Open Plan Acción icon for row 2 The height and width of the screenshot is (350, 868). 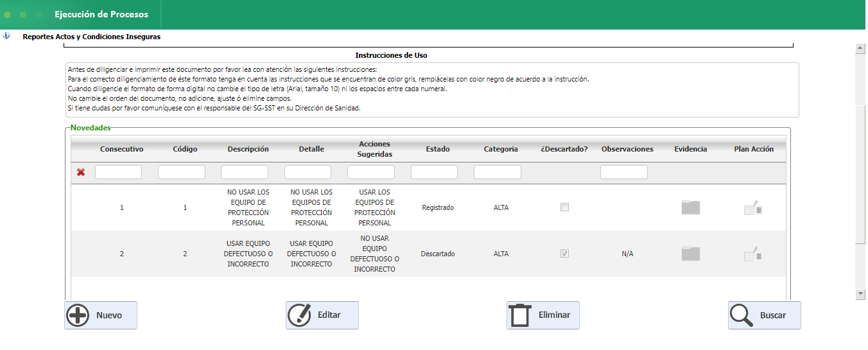tap(753, 254)
